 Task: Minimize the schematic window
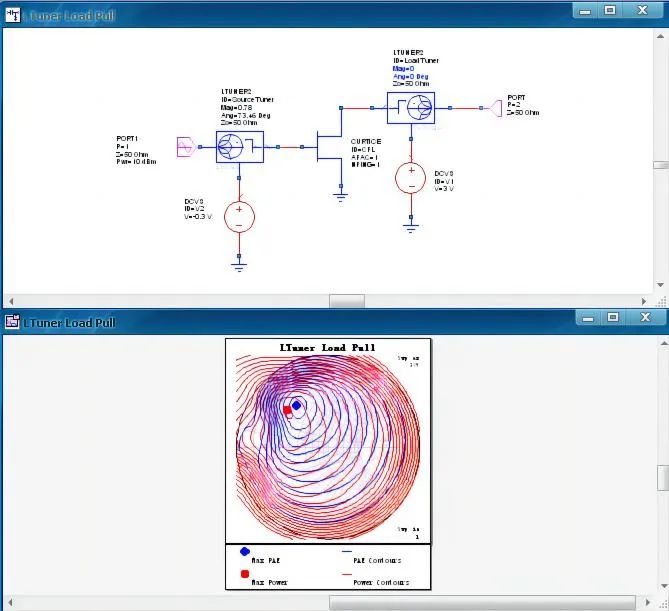[585, 11]
